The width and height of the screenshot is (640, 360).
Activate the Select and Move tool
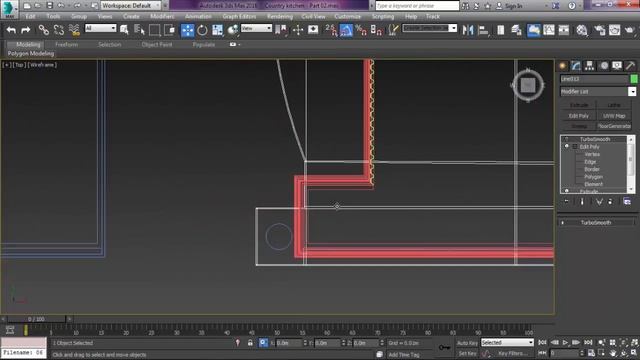[x=187, y=30]
